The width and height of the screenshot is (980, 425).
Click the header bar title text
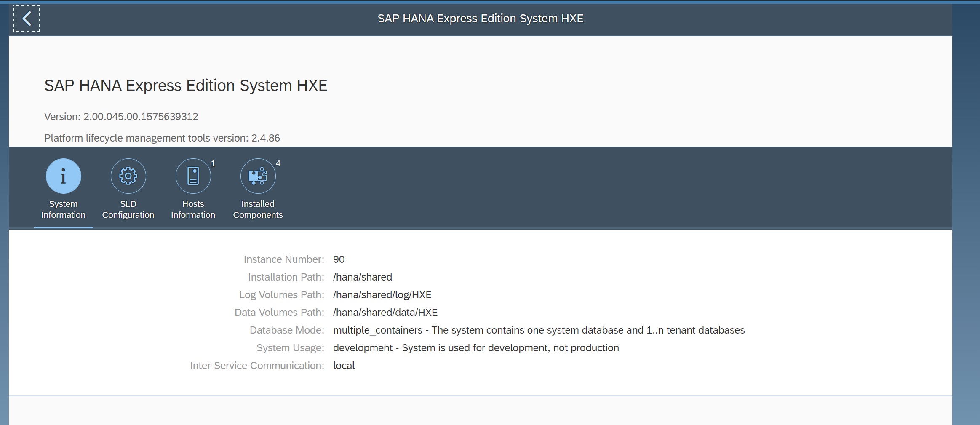point(480,19)
